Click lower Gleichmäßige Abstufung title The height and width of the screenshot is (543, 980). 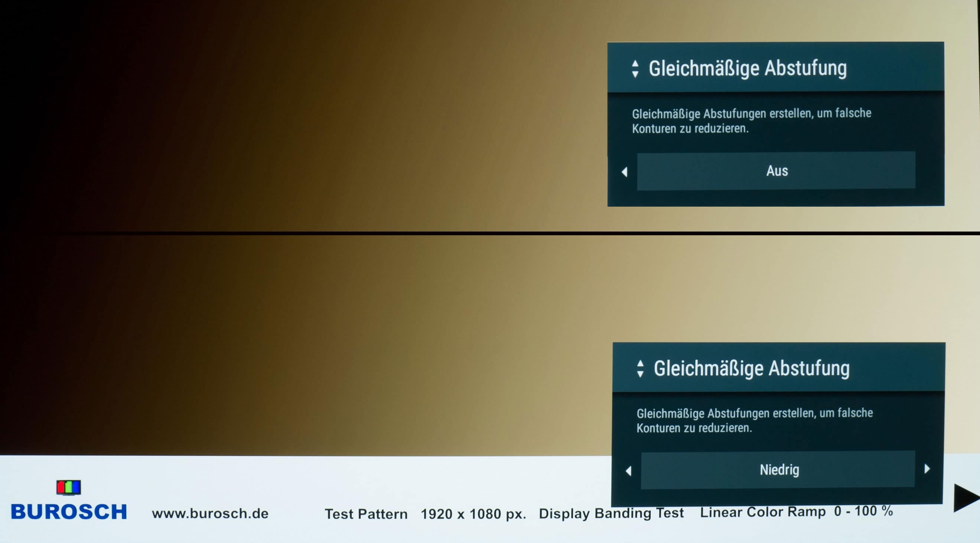point(752,368)
